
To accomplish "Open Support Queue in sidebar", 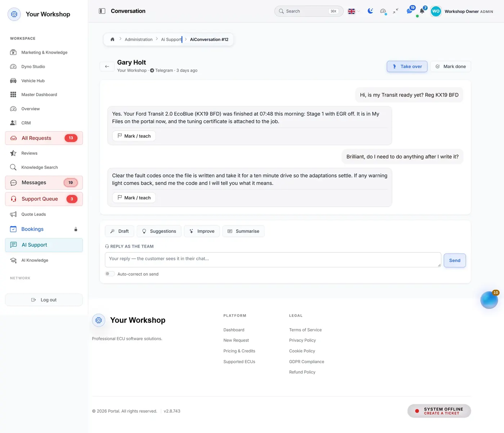I will coord(44,199).
